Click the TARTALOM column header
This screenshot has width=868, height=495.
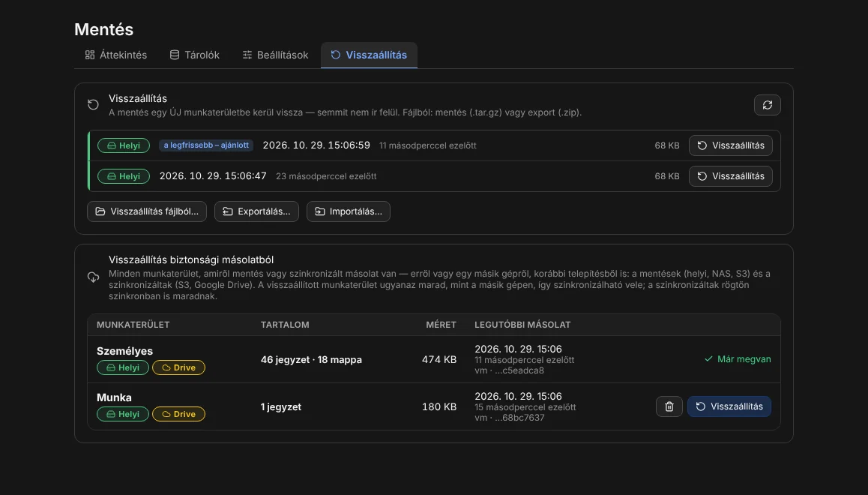coord(285,325)
